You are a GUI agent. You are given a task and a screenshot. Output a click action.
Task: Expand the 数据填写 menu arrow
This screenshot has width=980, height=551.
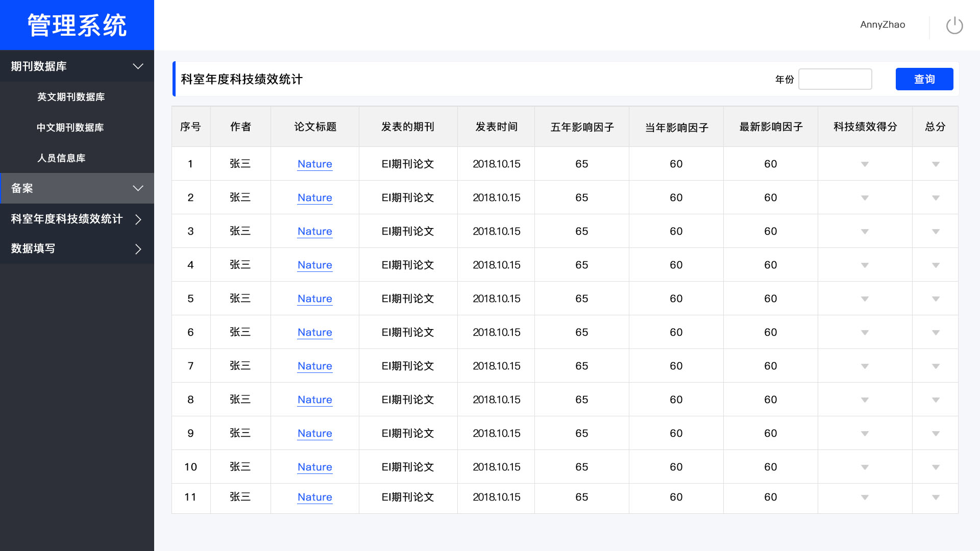coord(138,249)
